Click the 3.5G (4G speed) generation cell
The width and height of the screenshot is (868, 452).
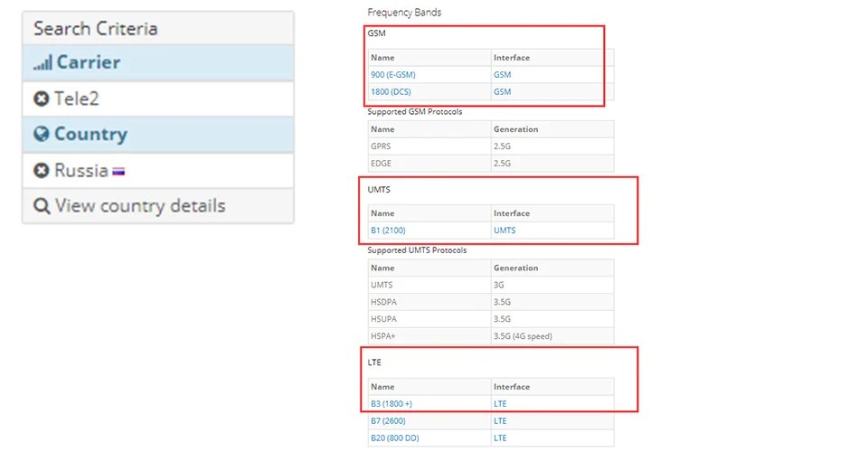(552, 336)
